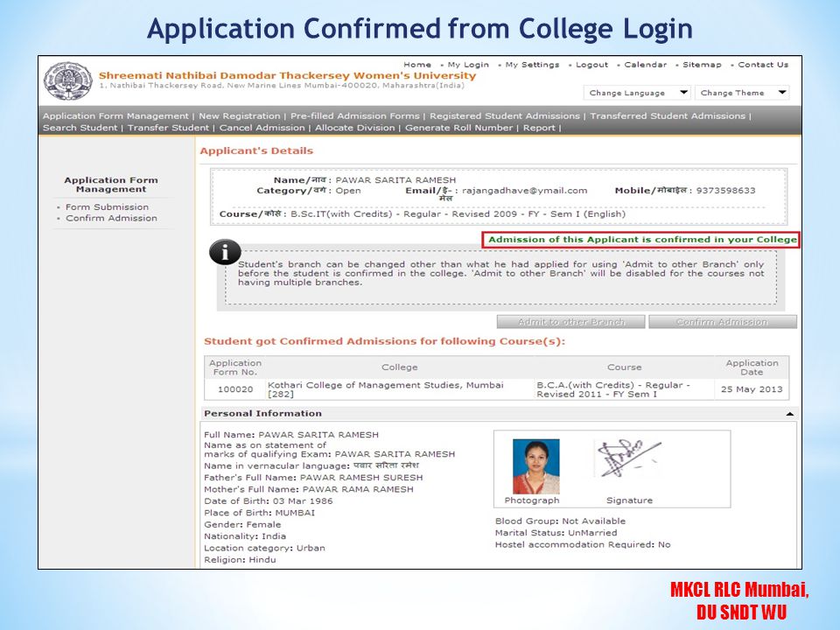Click the Admit to other Branch button
Image resolution: width=840 pixels, height=630 pixels.
coord(571,322)
